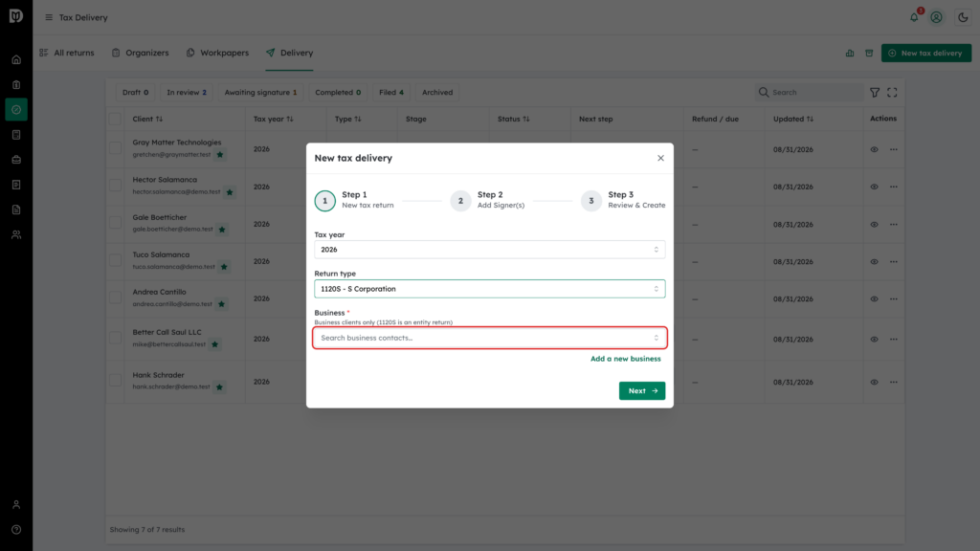This screenshot has width=980, height=551.
Task: Open the hamburger menu beside Tax Delivery
Action: pos(49,17)
